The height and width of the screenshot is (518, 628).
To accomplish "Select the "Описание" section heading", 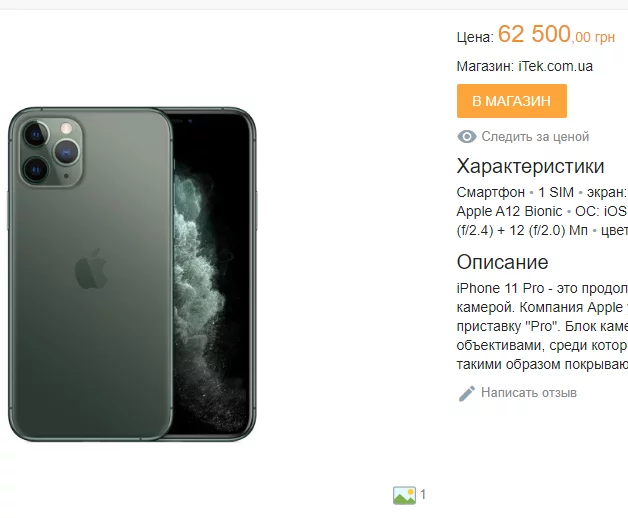I will (x=502, y=262).
